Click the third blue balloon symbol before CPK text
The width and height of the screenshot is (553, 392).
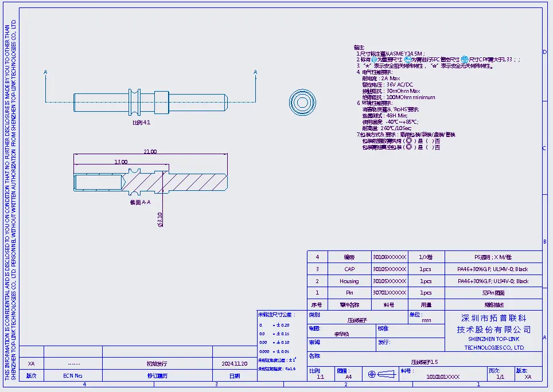click(x=465, y=59)
